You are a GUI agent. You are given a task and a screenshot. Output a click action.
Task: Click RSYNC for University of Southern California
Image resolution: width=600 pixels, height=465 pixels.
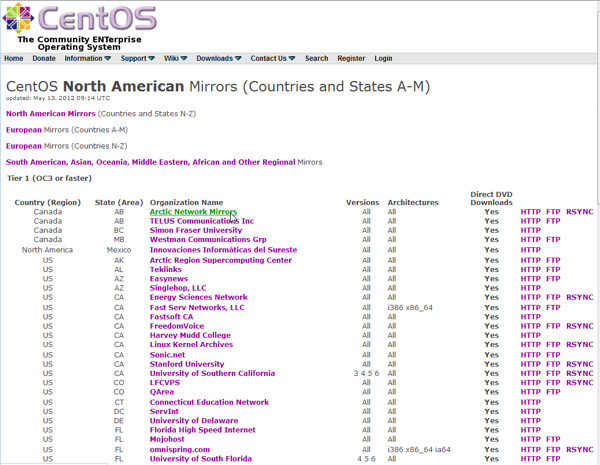pos(580,373)
